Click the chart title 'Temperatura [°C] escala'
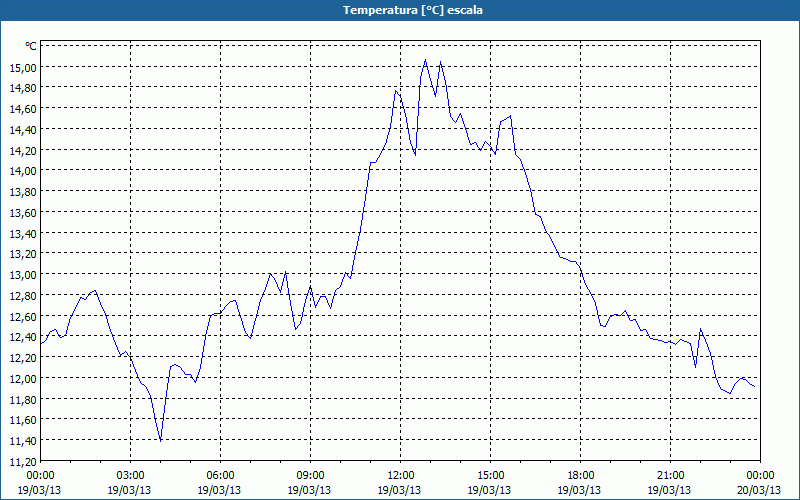 [413, 10]
